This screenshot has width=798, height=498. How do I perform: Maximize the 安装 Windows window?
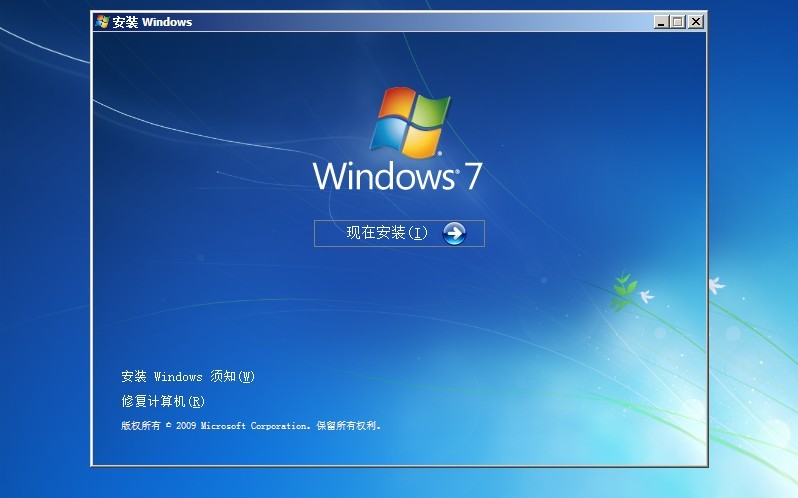pos(678,22)
